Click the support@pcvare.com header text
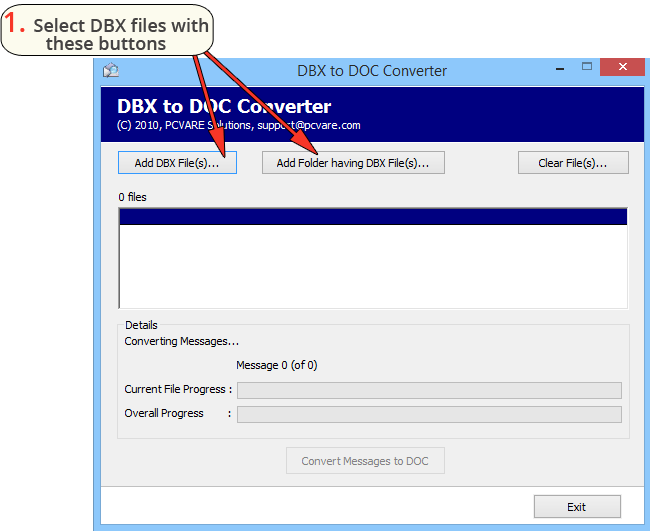Viewport: 657px width, 531px height. click(x=309, y=125)
